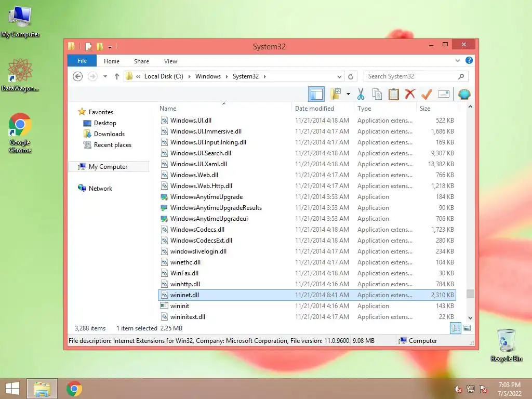Viewport: 532px width, 399px height.
Task: Launch Chrome from the taskbar
Action: (74, 389)
